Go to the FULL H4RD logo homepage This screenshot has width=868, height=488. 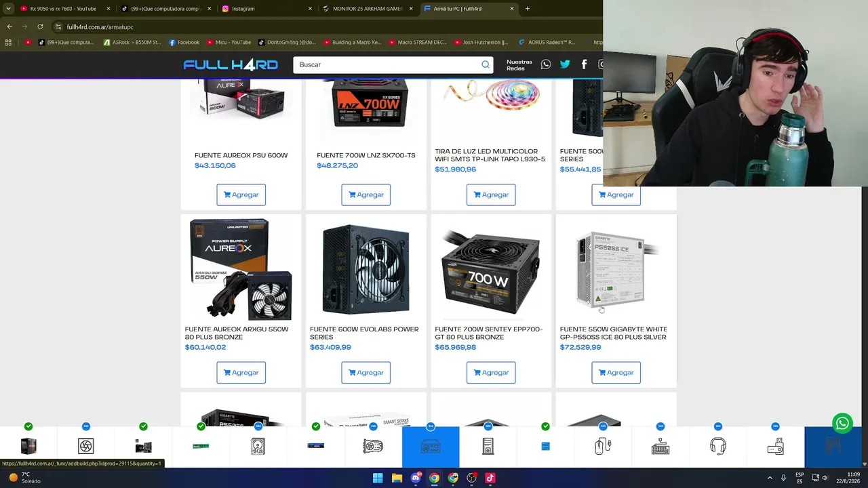231,64
